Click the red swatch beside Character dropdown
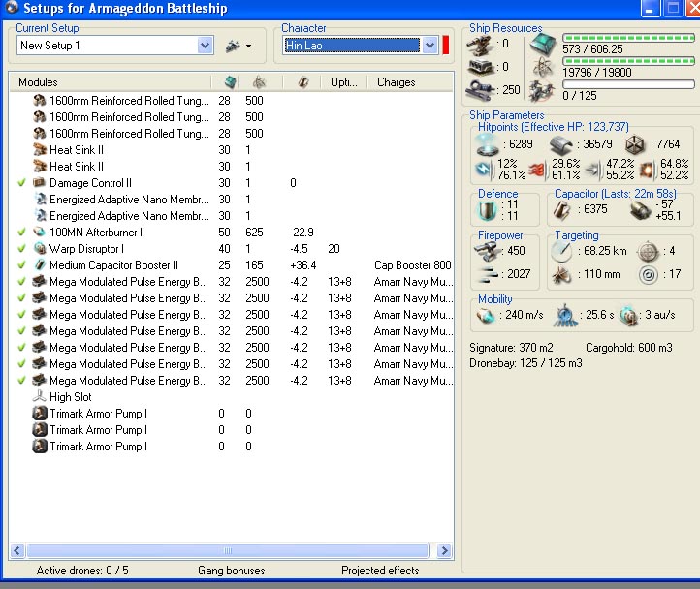700x589 pixels. coord(447,46)
